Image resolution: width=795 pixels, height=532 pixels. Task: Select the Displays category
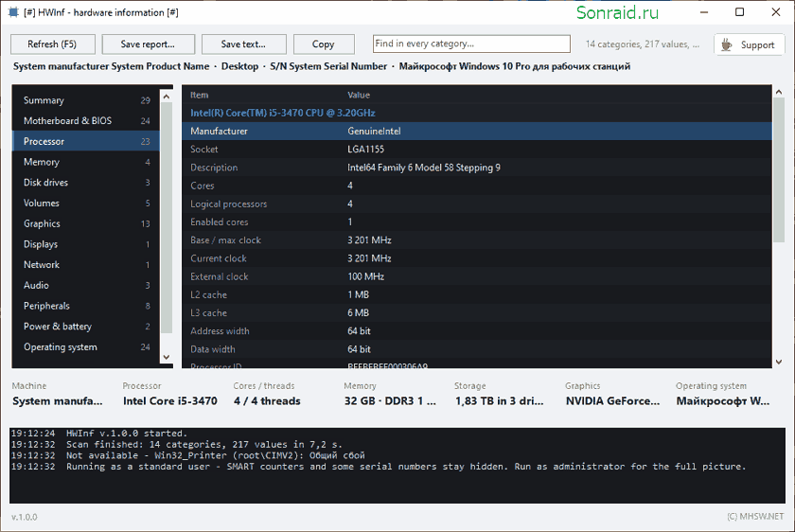pyautogui.click(x=86, y=244)
